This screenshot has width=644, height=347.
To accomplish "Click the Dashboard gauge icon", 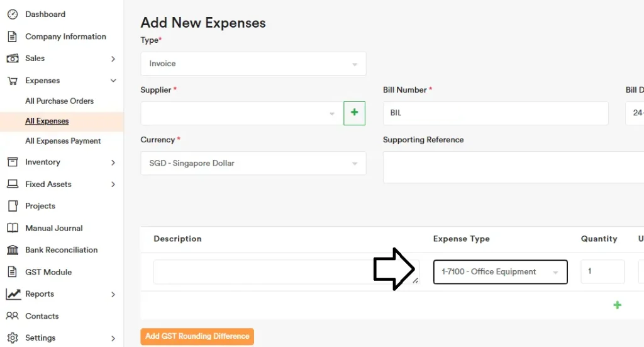I will 12,14.
